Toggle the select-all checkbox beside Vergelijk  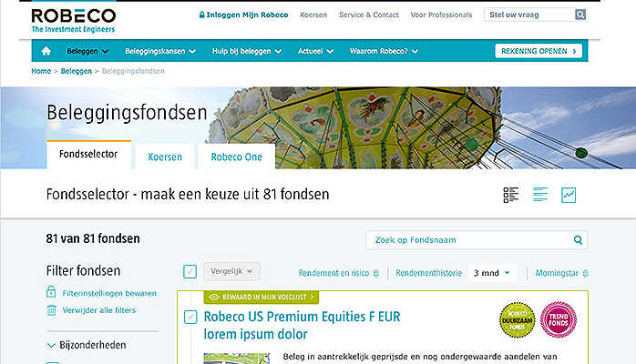[x=190, y=271]
